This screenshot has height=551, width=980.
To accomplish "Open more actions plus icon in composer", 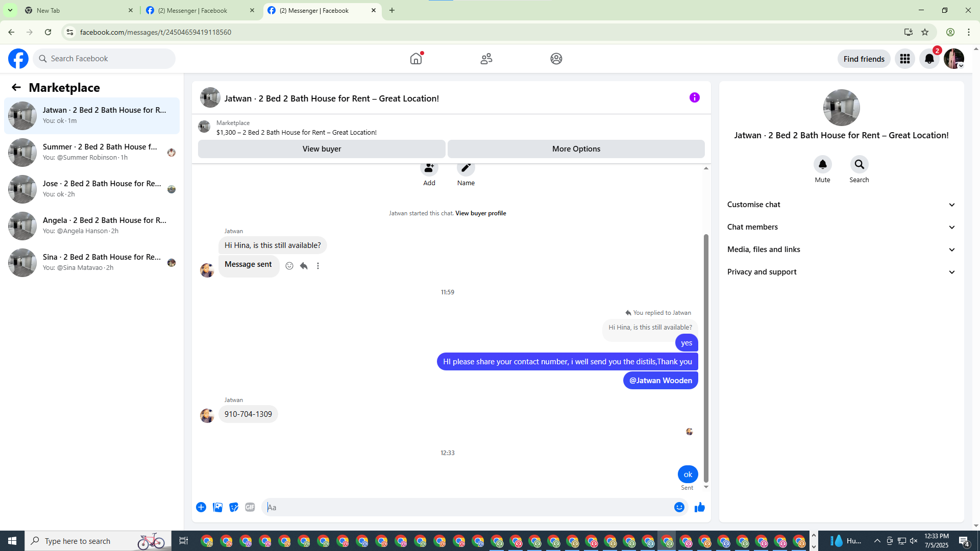I will coord(201,507).
